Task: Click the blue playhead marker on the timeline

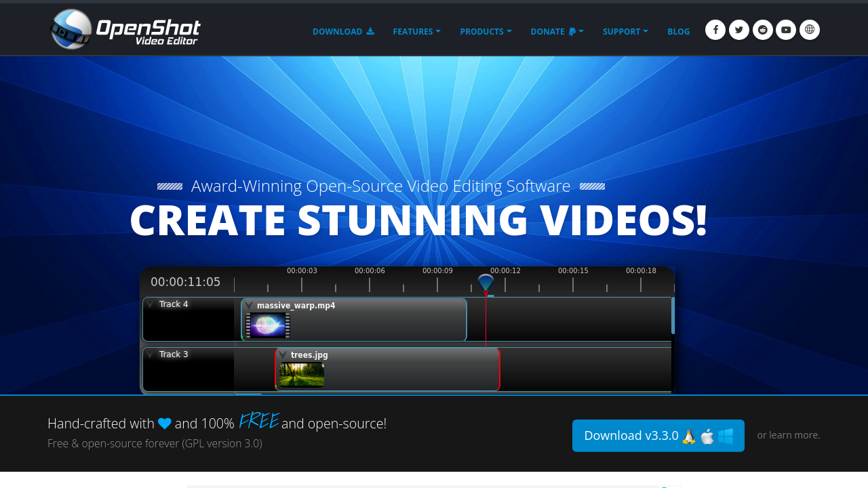Action: (x=486, y=283)
